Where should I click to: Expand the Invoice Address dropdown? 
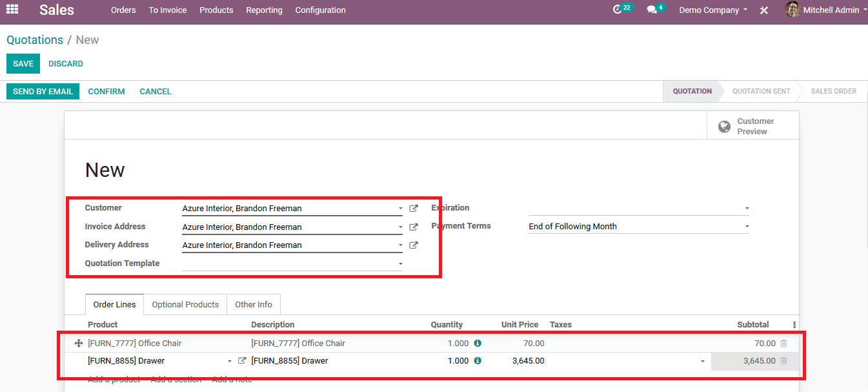coord(401,227)
